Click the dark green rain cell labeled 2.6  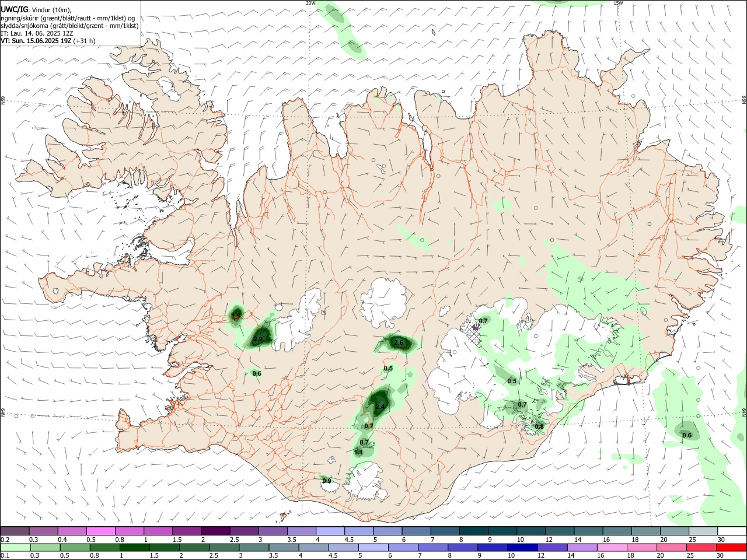tap(398, 344)
